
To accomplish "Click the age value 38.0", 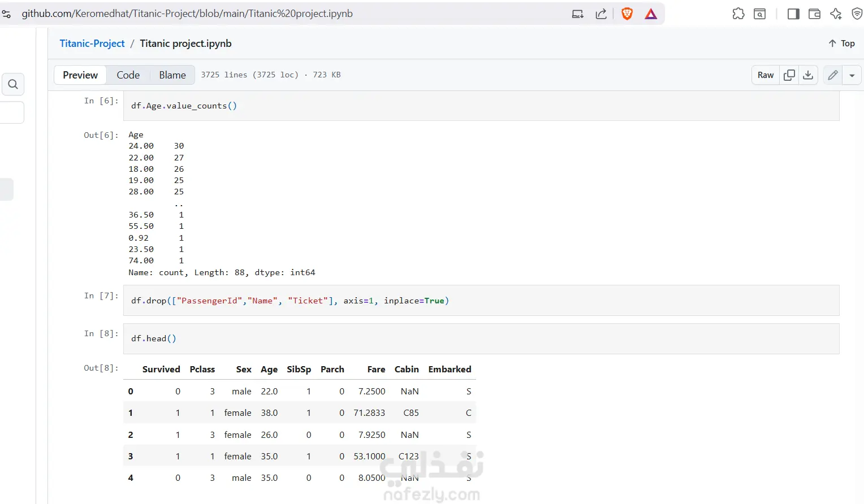I will [269, 413].
